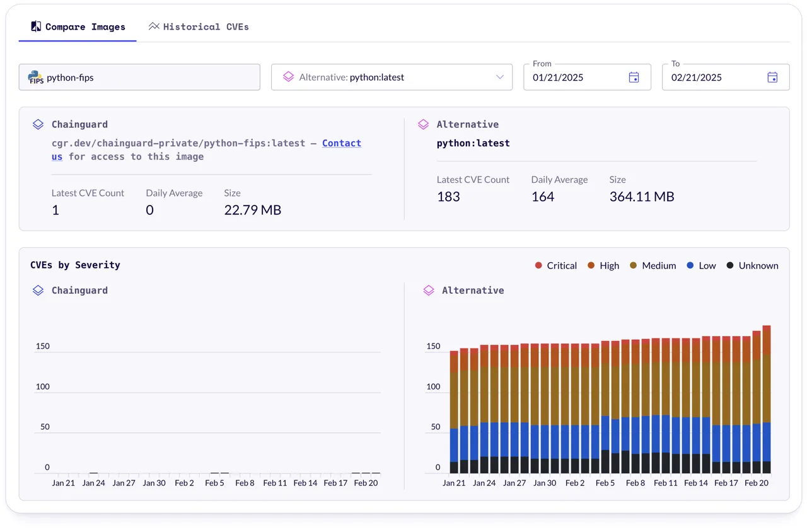Click the Alternative layers icon above the chart

[x=429, y=291]
